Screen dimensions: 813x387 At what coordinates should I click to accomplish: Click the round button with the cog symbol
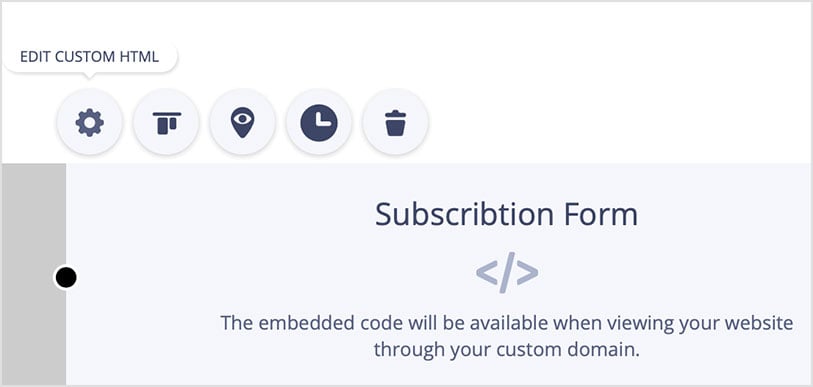[x=90, y=122]
